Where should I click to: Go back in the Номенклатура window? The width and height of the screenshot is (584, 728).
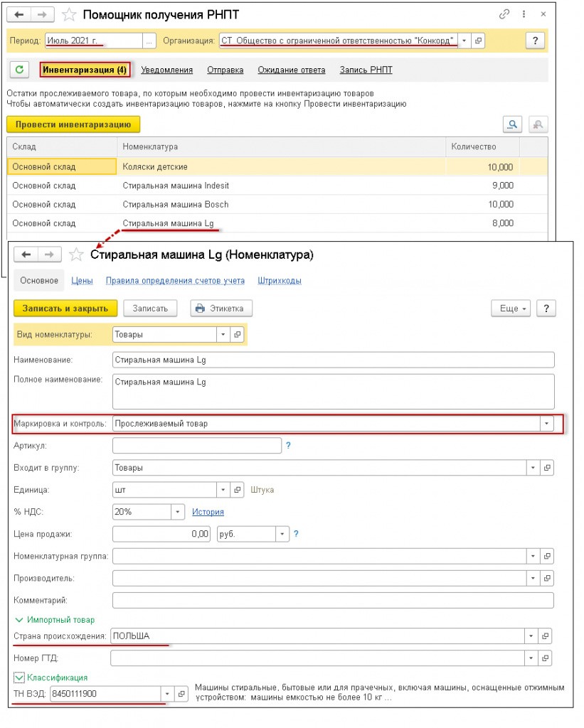(x=26, y=255)
